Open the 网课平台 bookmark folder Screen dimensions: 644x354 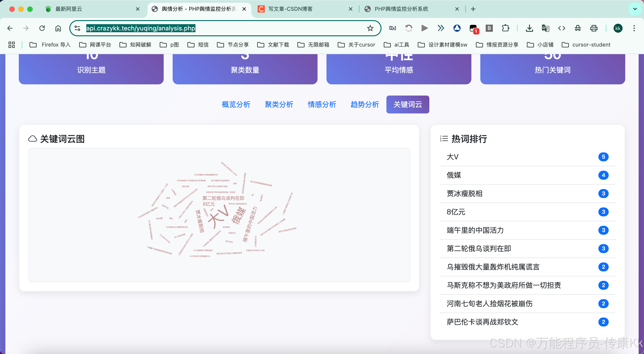coord(95,45)
